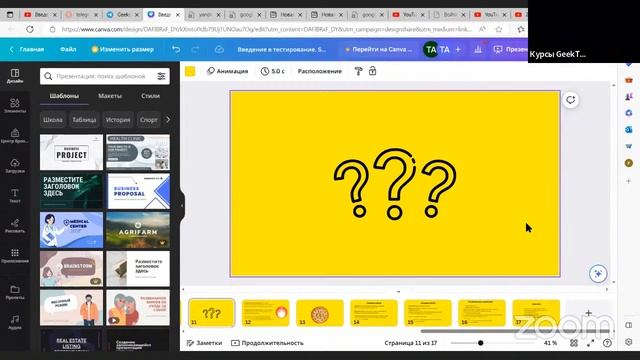Open the Design panel in sidebar
The width and height of the screenshot is (640, 360).
[x=15, y=76]
